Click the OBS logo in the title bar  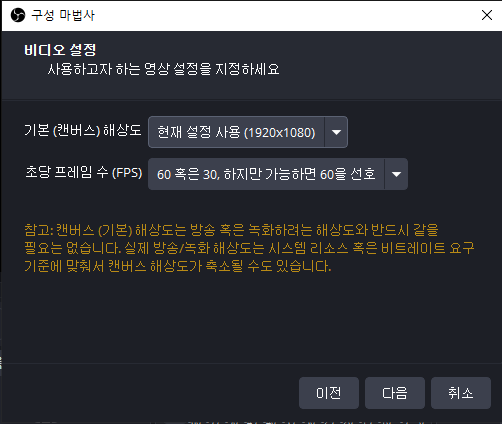[x=18, y=15]
